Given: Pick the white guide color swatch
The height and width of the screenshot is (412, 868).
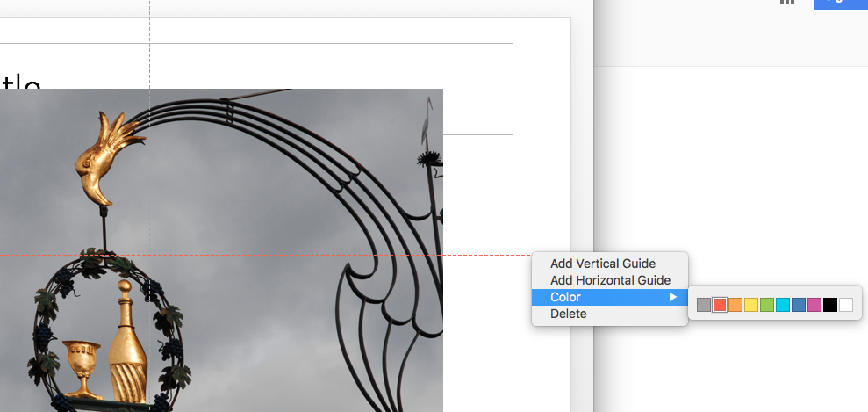Looking at the screenshot, I should coord(846,305).
